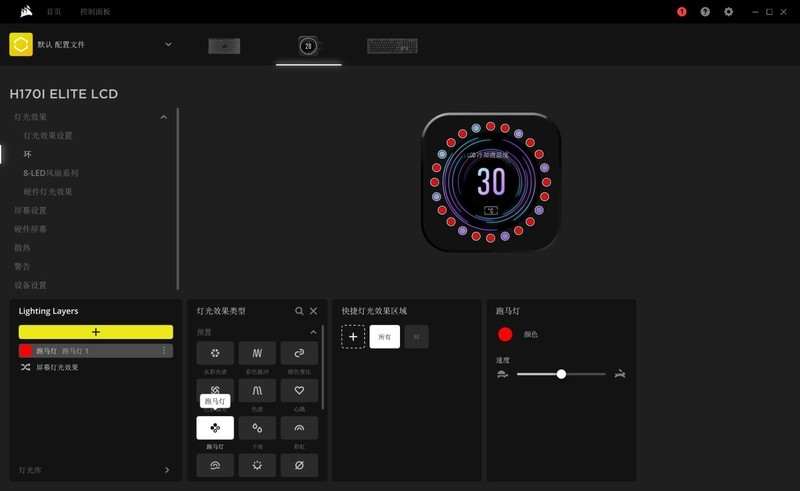Open the 首页 home tab
Image resolution: width=800 pixels, height=491 pixels.
54,11
